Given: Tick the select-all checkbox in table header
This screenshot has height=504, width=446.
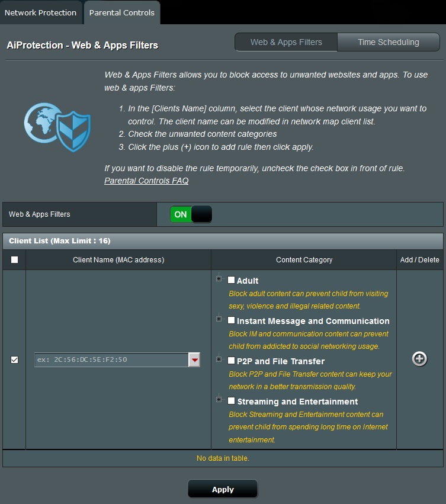Looking at the screenshot, I should pyautogui.click(x=14, y=260).
